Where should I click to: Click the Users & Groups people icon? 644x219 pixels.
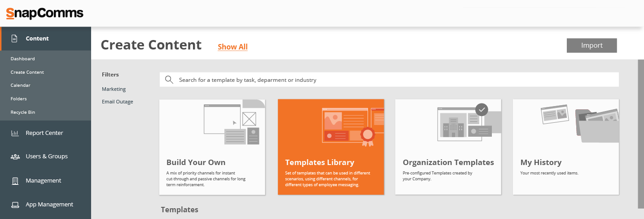[x=15, y=156]
